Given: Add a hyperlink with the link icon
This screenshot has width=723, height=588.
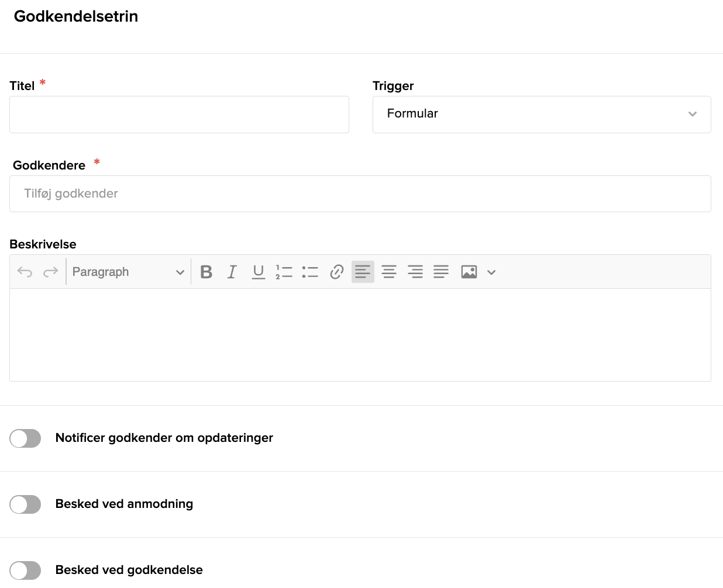Looking at the screenshot, I should tap(336, 272).
